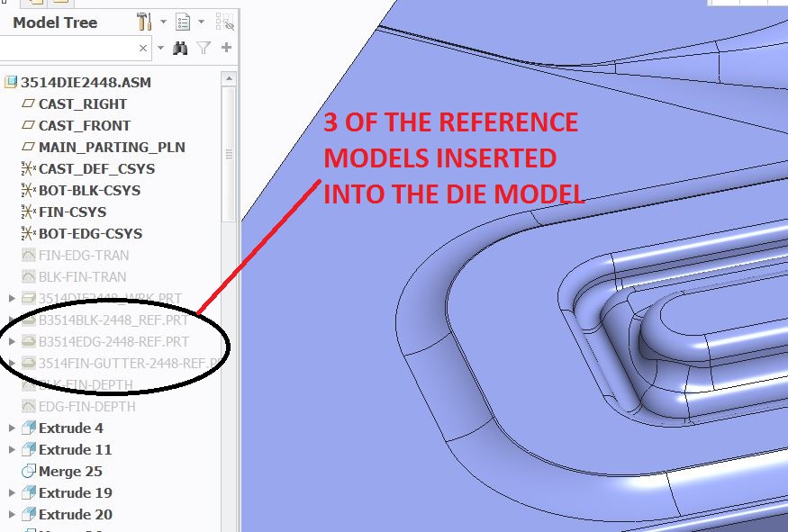This screenshot has width=788, height=532.
Task: Open the dropdown next to the list icon
Action: point(200,23)
